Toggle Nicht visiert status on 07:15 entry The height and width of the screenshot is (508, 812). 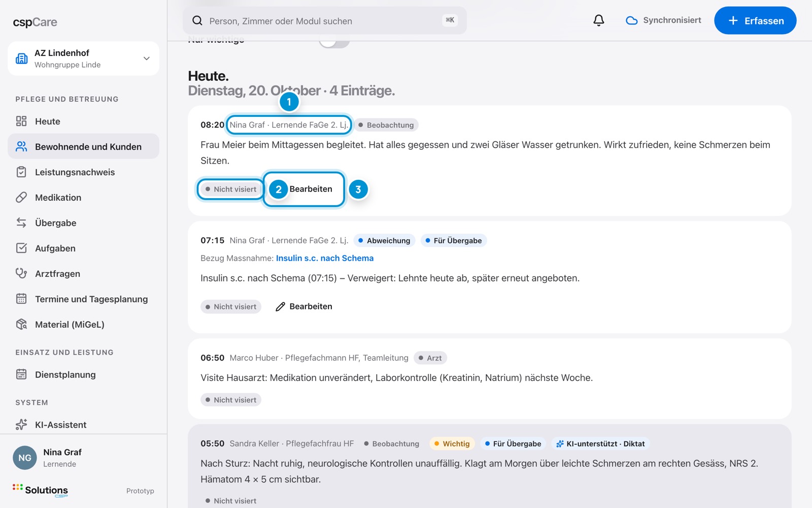click(x=231, y=307)
